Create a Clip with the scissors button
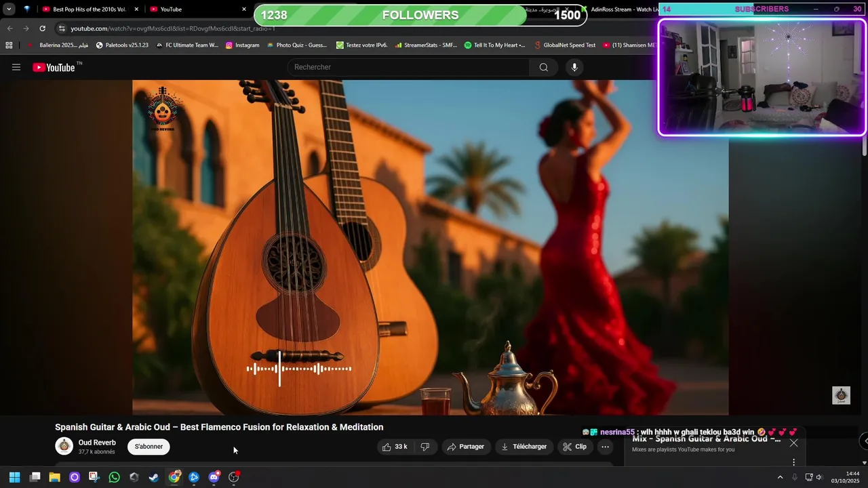 point(575,447)
